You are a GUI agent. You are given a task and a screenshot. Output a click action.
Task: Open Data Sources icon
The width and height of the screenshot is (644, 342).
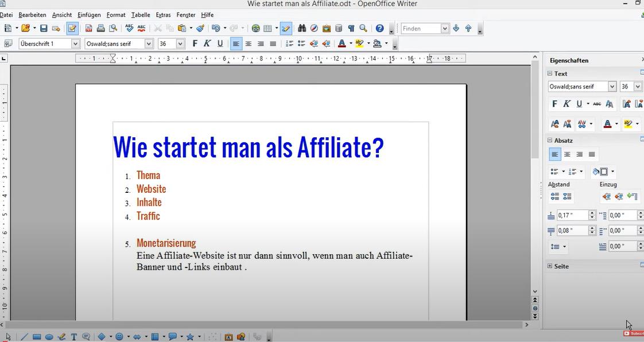pos(339,28)
